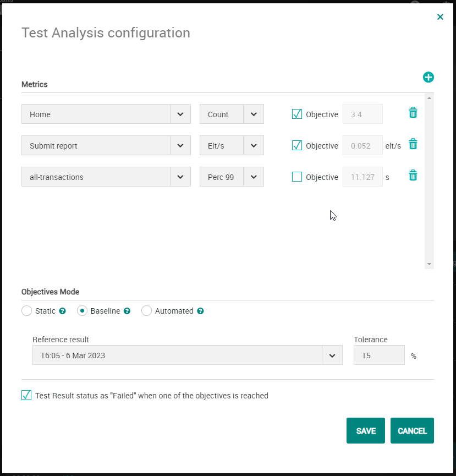
Task: Remove the all-transactions metric with trash icon
Action: pyautogui.click(x=413, y=176)
